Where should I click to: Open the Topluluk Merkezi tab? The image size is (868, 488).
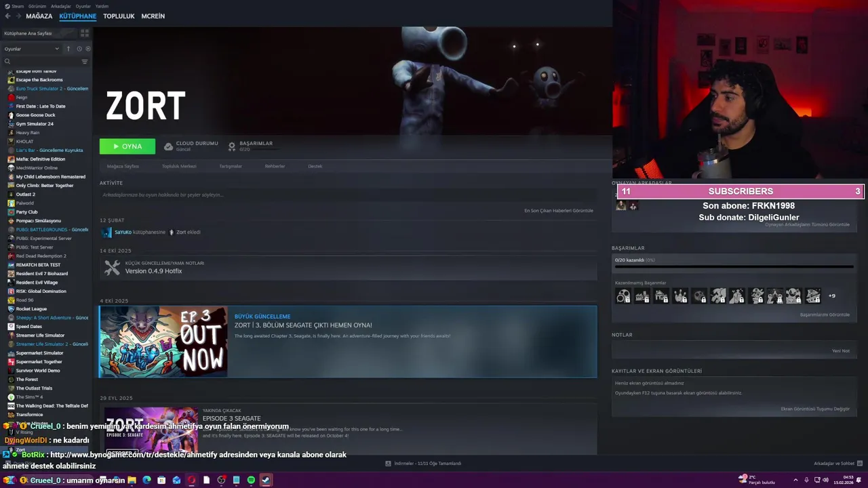tap(179, 166)
